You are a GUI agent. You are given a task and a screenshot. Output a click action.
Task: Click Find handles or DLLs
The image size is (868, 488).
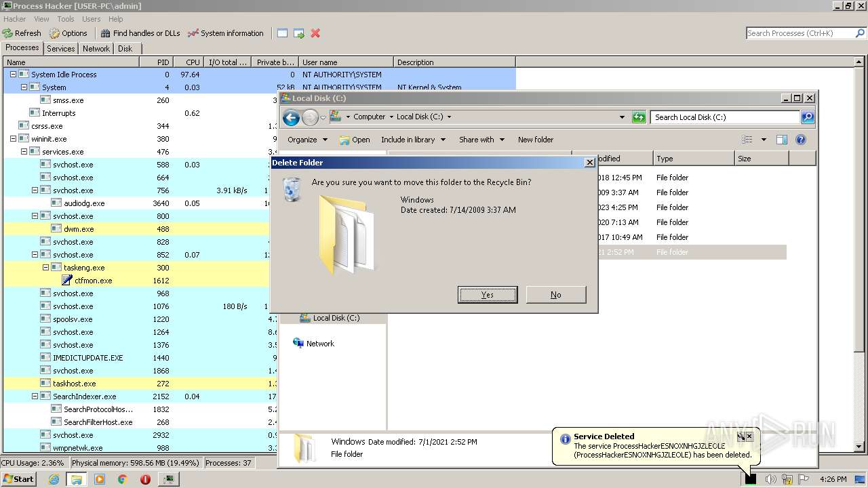tap(140, 33)
